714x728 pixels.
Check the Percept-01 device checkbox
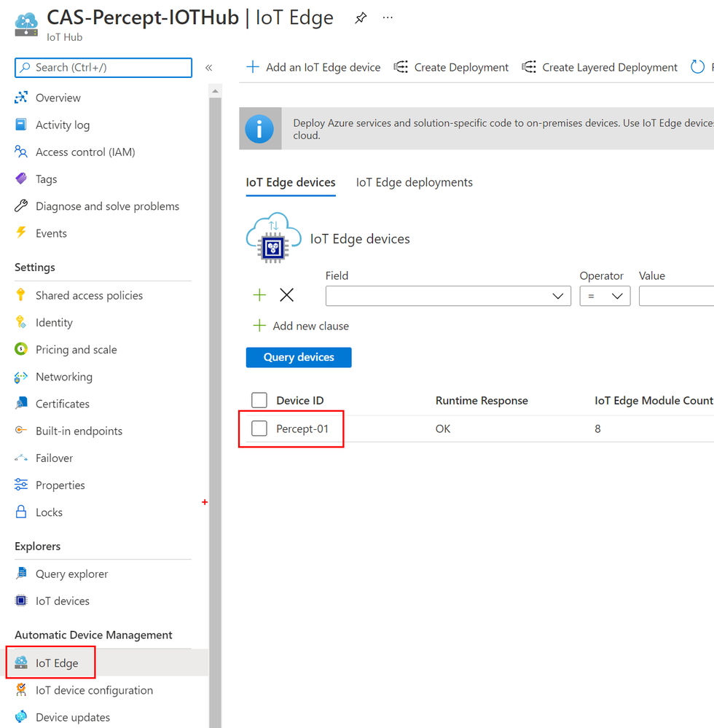[x=259, y=428]
